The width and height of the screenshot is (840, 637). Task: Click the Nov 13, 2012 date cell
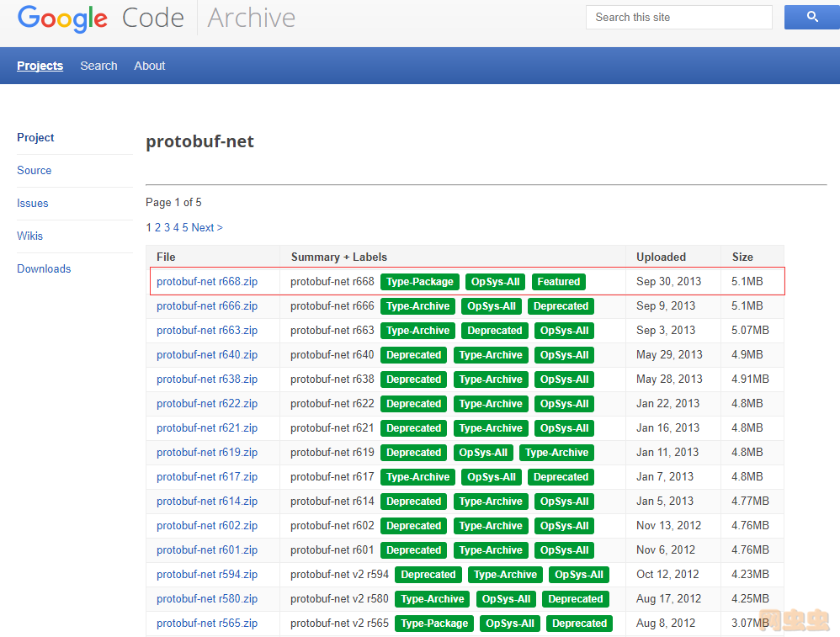coord(668,526)
